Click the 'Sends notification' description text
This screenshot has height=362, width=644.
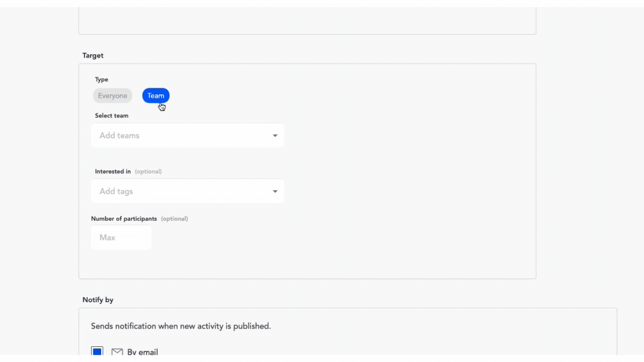tap(181, 326)
